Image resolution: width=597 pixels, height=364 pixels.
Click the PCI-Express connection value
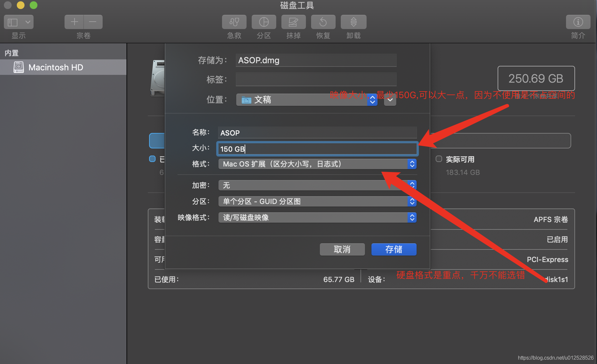547,259
